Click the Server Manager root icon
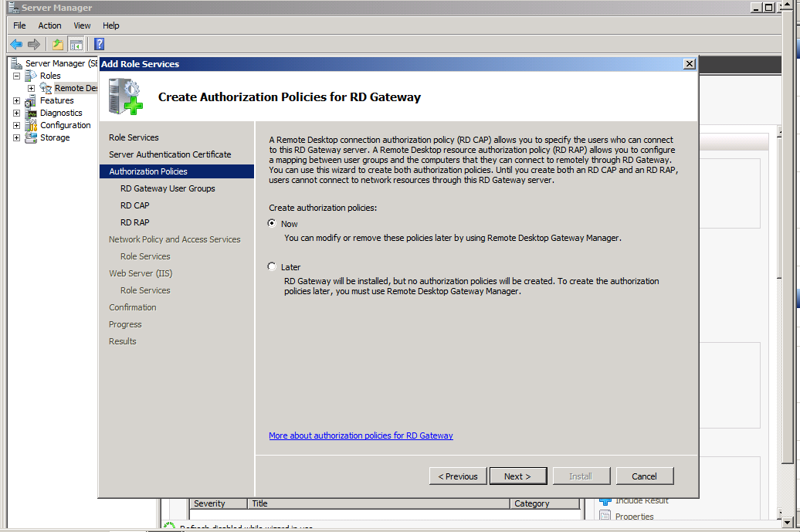The width and height of the screenshot is (800, 532). 17,63
